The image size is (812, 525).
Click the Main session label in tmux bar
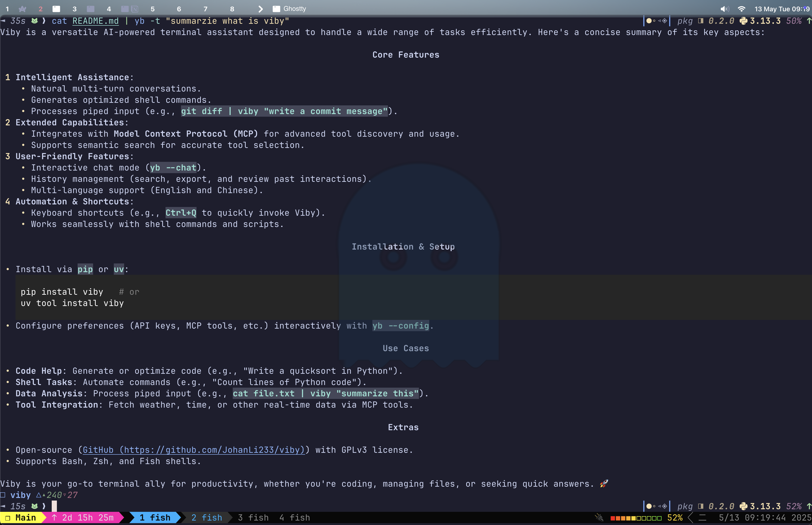tap(26, 517)
